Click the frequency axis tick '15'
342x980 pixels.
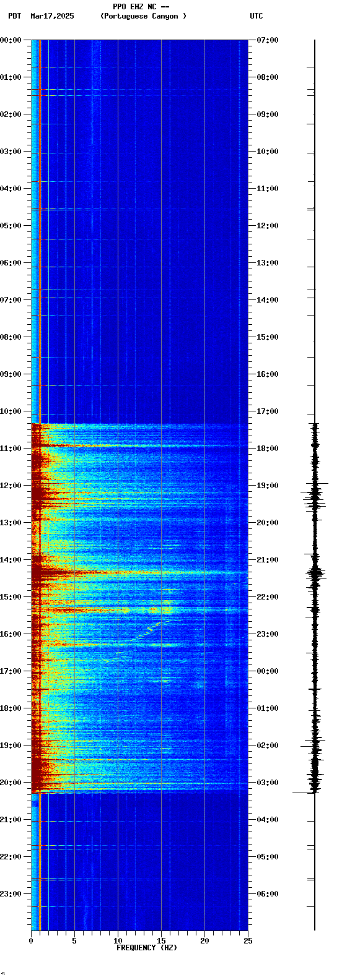point(161,941)
